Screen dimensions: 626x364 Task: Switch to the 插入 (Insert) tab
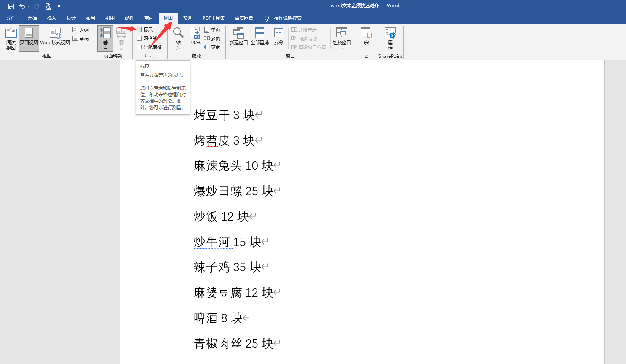click(51, 18)
